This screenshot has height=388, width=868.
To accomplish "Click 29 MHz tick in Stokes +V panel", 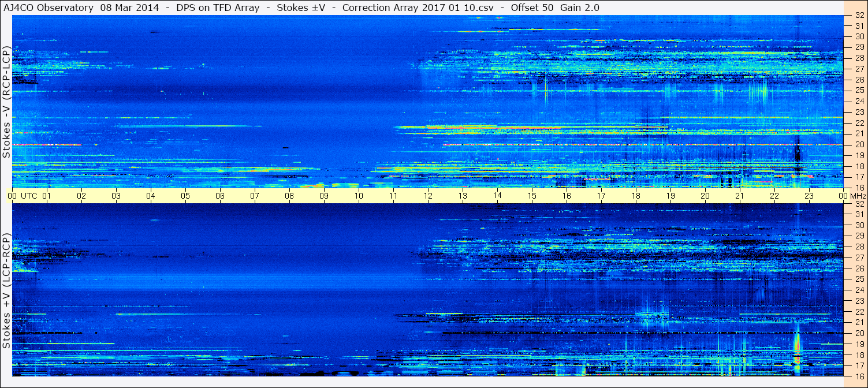I will point(859,236).
